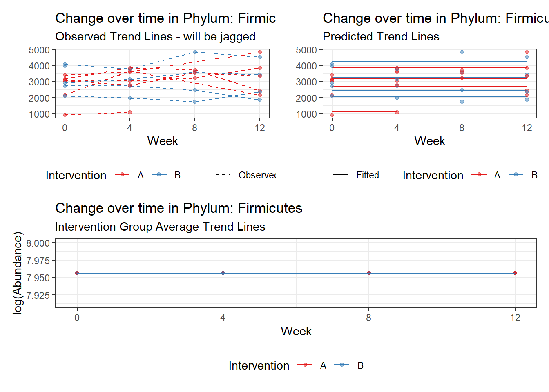Click the dashed Observed line legend key
This screenshot has height=392, width=549.
point(223,175)
